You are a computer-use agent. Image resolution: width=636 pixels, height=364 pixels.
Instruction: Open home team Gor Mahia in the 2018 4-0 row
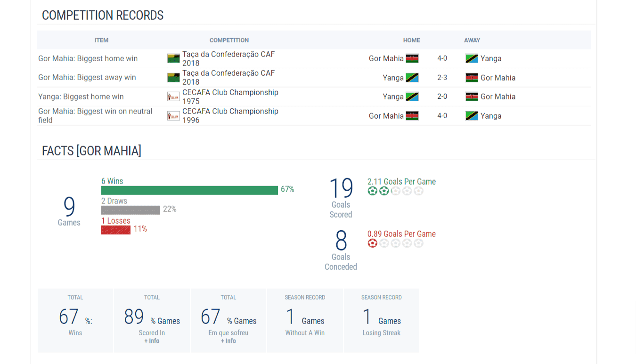[386, 58]
